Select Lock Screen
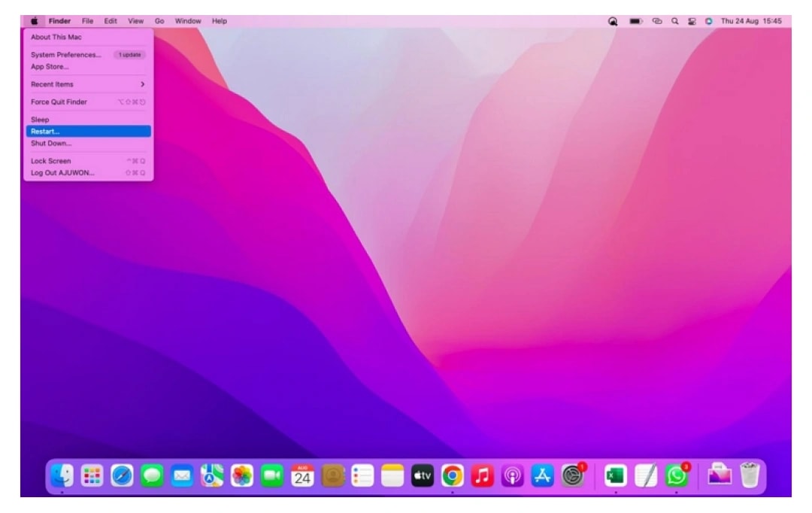The height and width of the screenshot is (513, 812). pos(89,161)
